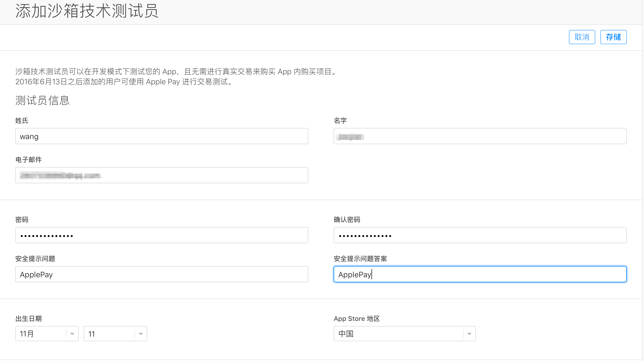Click the App Store 地区 label
The width and height of the screenshot is (644, 361).
pos(357,318)
